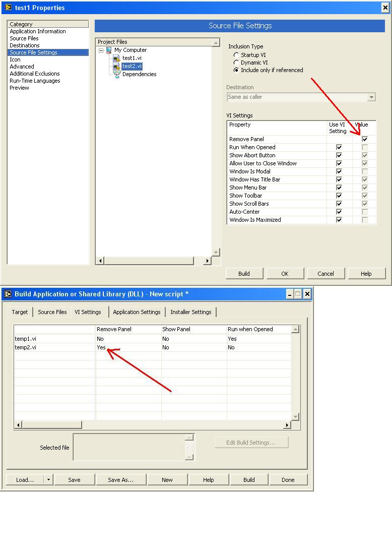Click the Save button

[x=74, y=480]
